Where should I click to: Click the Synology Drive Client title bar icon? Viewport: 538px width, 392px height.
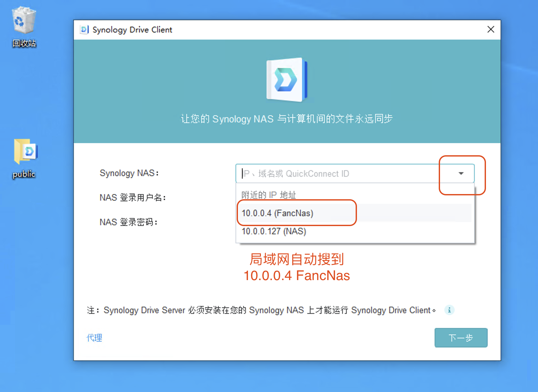pyautogui.click(x=84, y=30)
